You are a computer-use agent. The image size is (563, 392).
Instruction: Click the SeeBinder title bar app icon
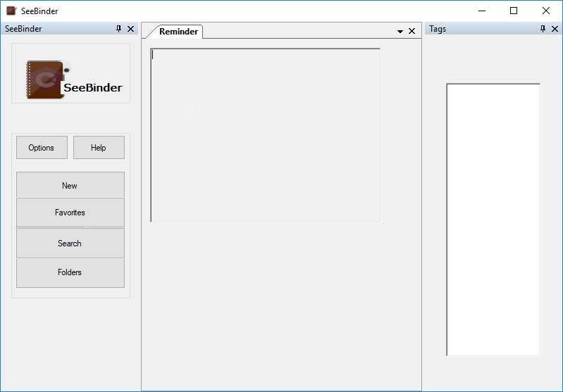11,11
